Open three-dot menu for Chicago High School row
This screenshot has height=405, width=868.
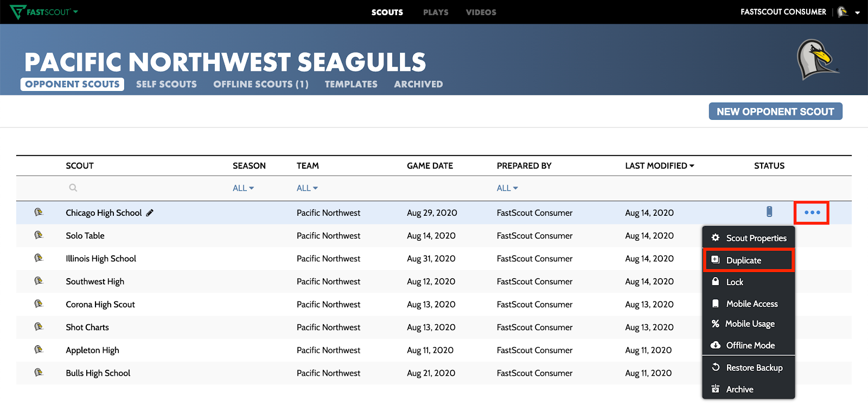[812, 213]
